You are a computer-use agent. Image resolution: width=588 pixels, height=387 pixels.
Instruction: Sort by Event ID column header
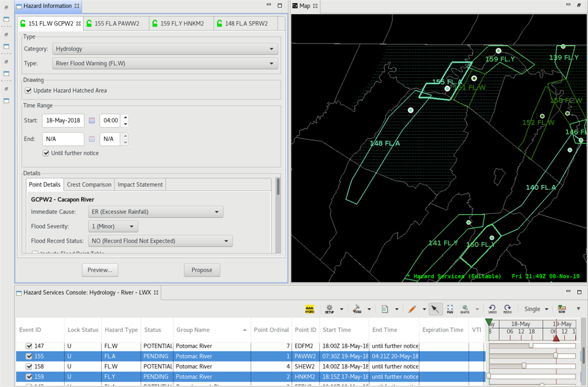pyautogui.click(x=40, y=330)
